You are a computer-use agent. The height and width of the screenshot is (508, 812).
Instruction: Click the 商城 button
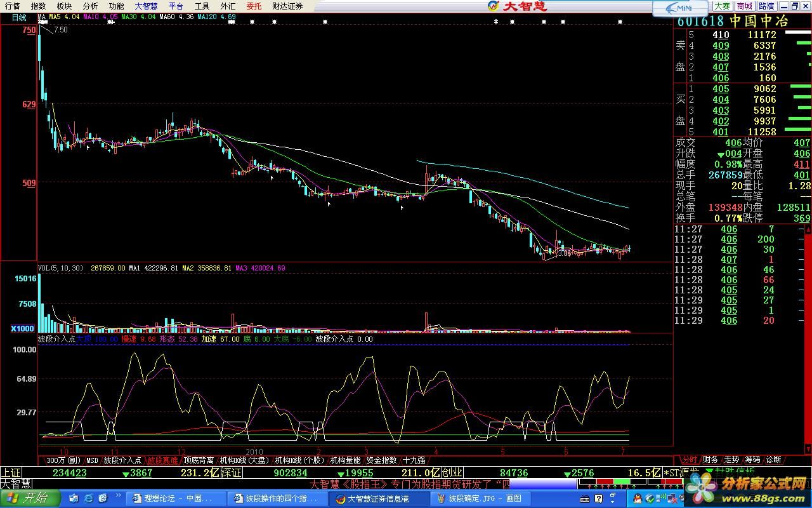pos(744,6)
